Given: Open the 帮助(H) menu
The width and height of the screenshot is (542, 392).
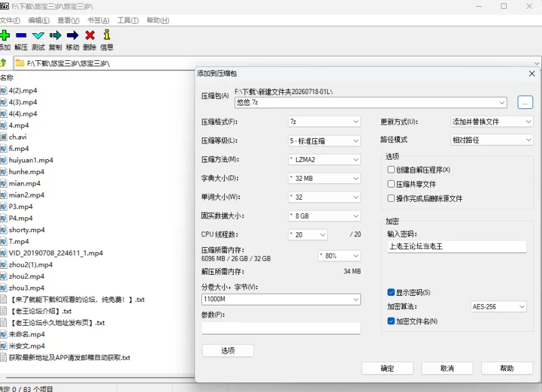Looking at the screenshot, I should (x=158, y=20).
